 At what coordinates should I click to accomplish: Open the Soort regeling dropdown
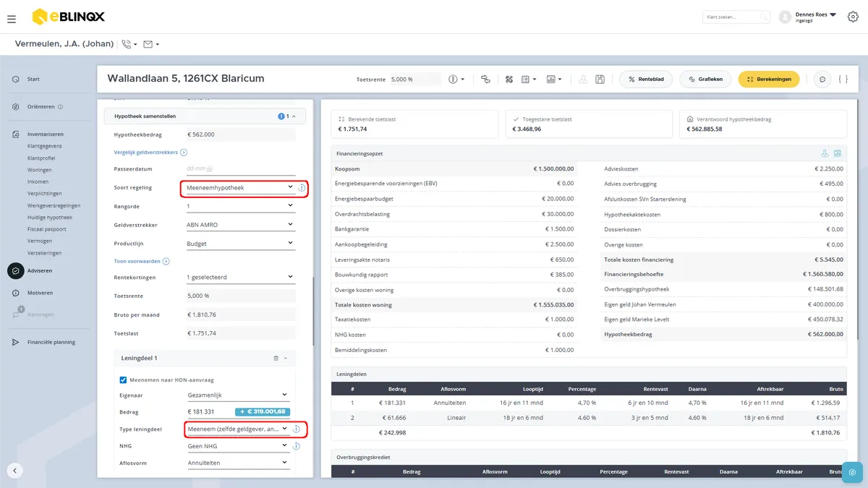(x=239, y=188)
